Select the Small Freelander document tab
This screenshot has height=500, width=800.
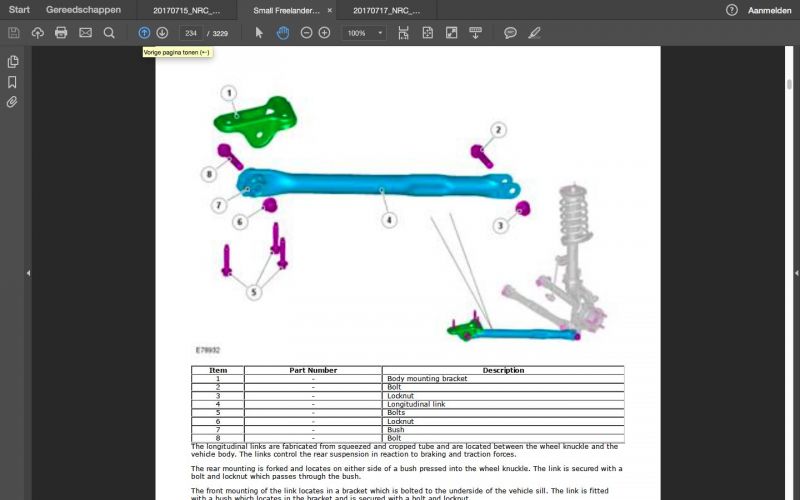tap(286, 10)
